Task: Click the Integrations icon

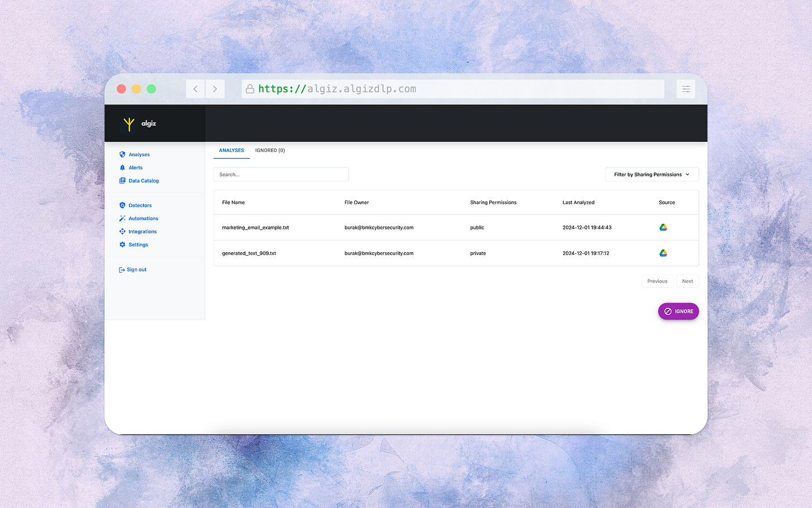Action: 122,232
